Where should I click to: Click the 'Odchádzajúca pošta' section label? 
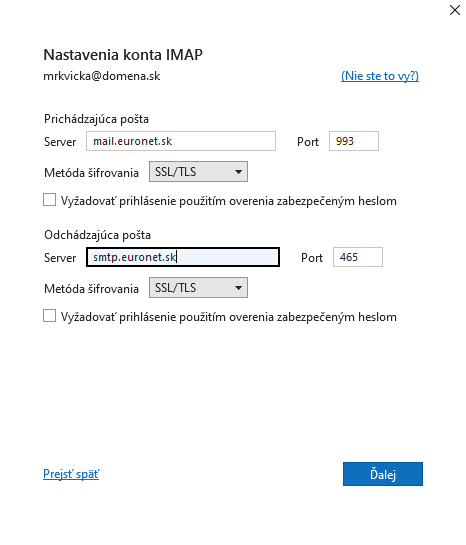pos(98,235)
